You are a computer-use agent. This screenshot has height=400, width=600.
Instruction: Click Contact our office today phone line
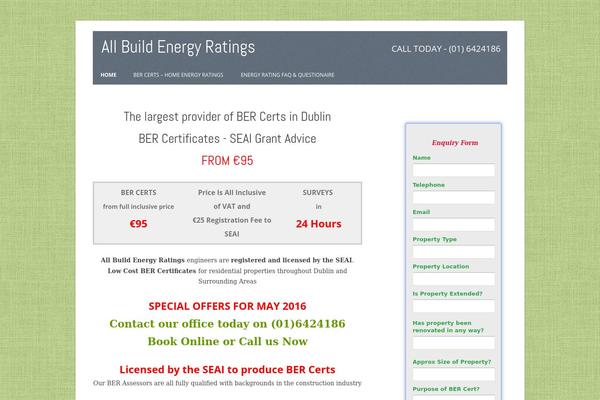[227, 324]
